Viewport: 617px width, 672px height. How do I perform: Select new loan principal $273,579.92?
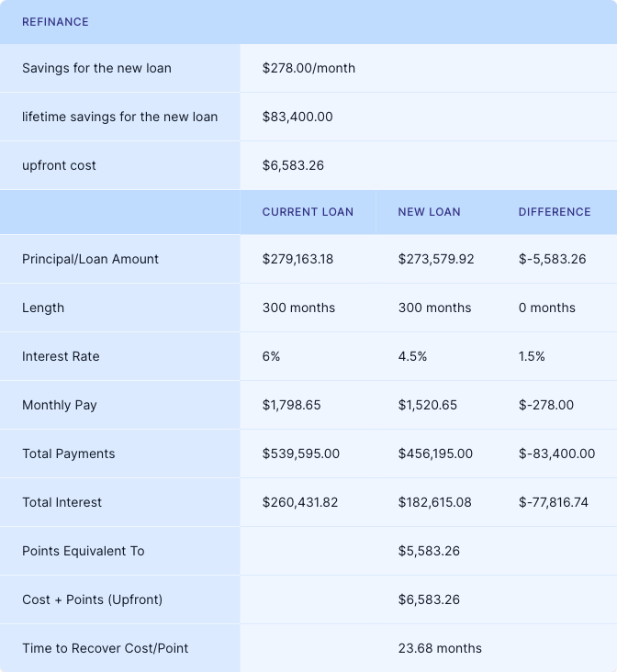[436, 259]
